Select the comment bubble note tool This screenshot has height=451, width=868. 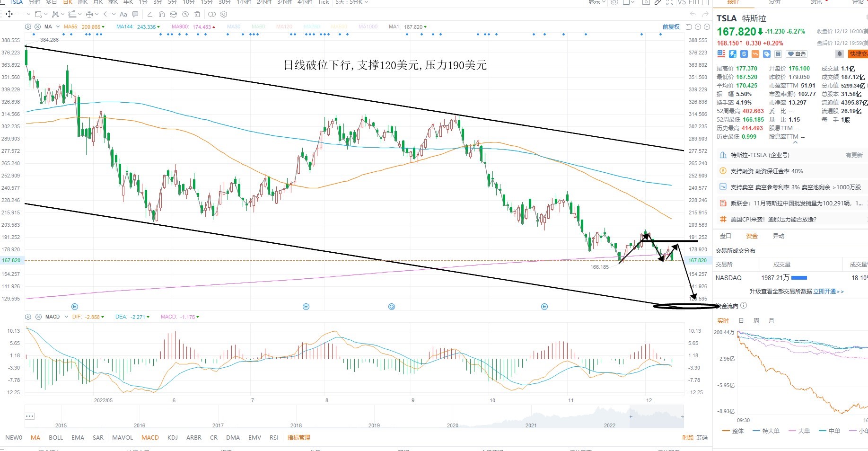pyautogui.click(x=136, y=14)
